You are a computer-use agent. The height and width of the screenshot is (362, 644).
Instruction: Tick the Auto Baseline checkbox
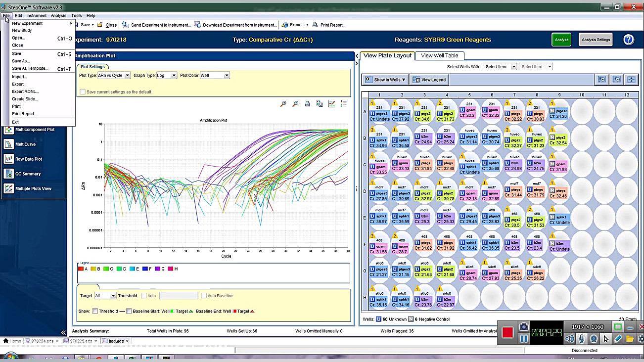pyautogui.click(x=204, y=296)
